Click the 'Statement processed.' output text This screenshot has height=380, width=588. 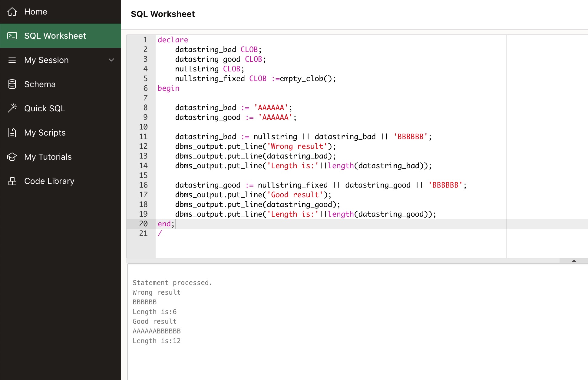click(172, 283)
